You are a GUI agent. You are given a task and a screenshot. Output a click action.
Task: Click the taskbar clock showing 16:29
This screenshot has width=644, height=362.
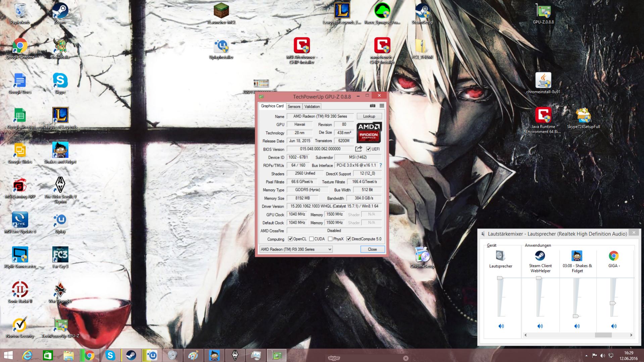pos(629,356)
